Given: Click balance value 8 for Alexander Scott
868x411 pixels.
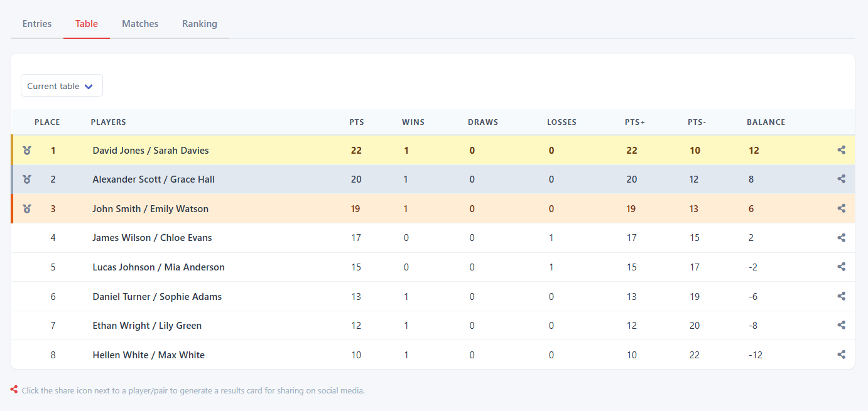Looking at the screenshot, I should [x=751, y=179].
